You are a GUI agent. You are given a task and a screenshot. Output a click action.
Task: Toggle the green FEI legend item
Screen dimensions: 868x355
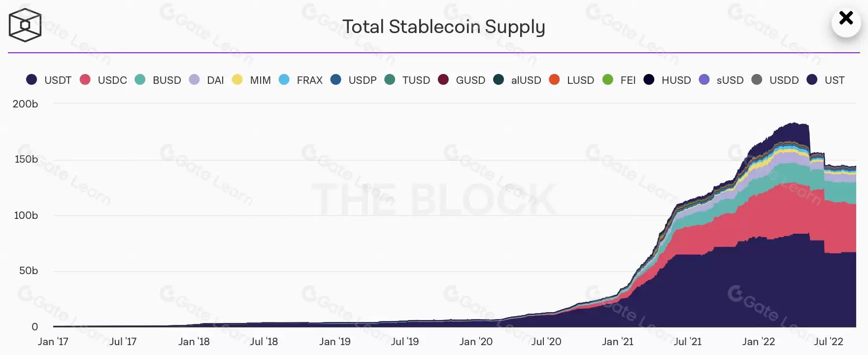tap(619, 80)
